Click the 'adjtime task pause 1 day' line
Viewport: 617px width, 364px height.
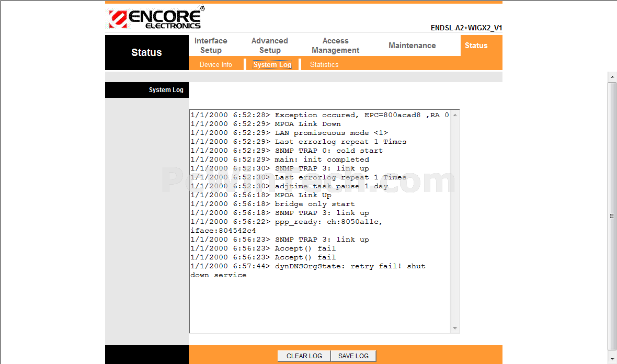289,186
